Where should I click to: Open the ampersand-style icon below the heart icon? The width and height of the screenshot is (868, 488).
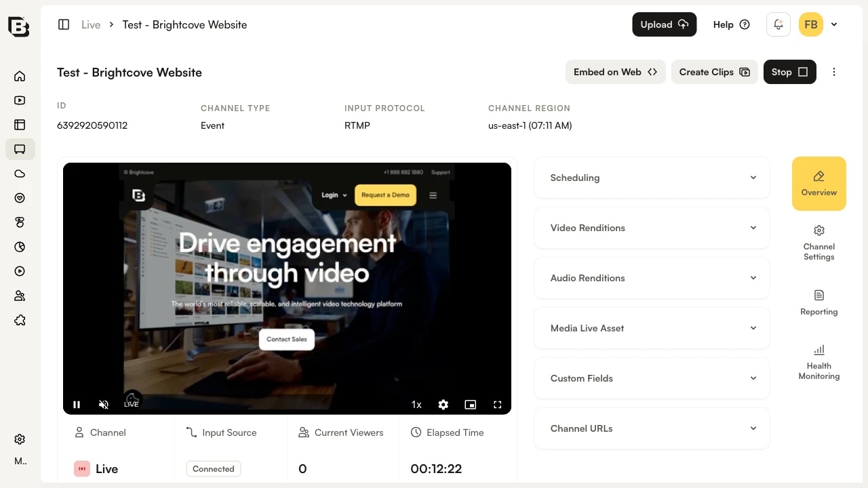(x=20, y=222)
